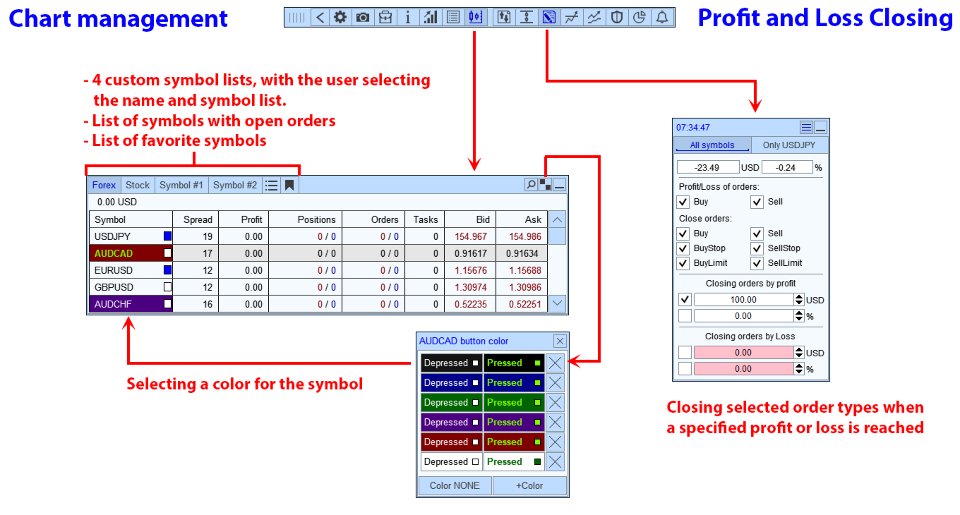The width and height of the screenshot is (960, 515).
Task: Select the AUDCHF symbol button
Action: click(131, 304)
